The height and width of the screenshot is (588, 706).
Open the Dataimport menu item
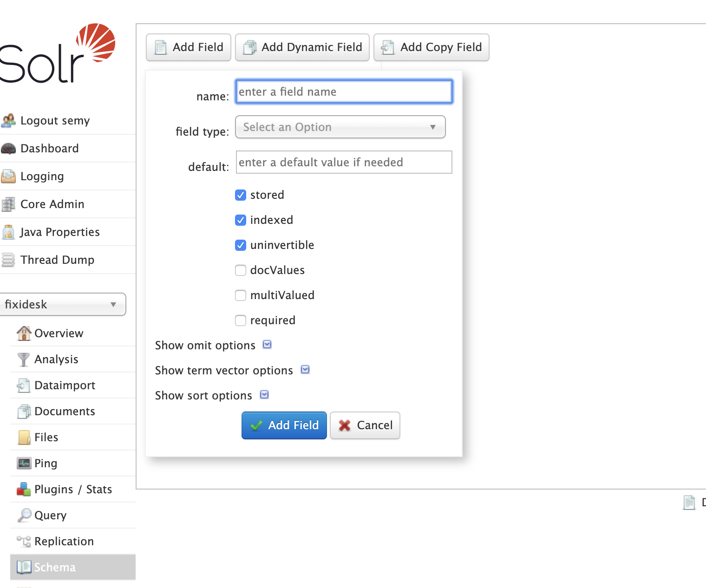[65, 385]
